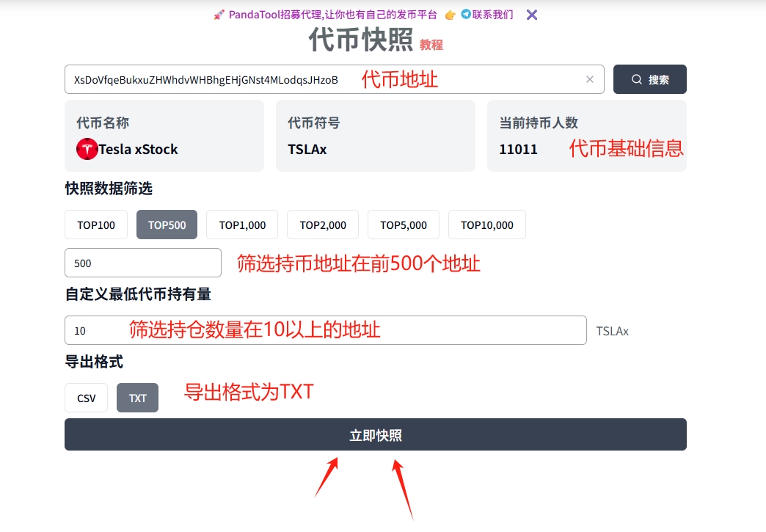Select the TOP10,000 filter
Screen dimensions: 766x532
pos(487,225)
